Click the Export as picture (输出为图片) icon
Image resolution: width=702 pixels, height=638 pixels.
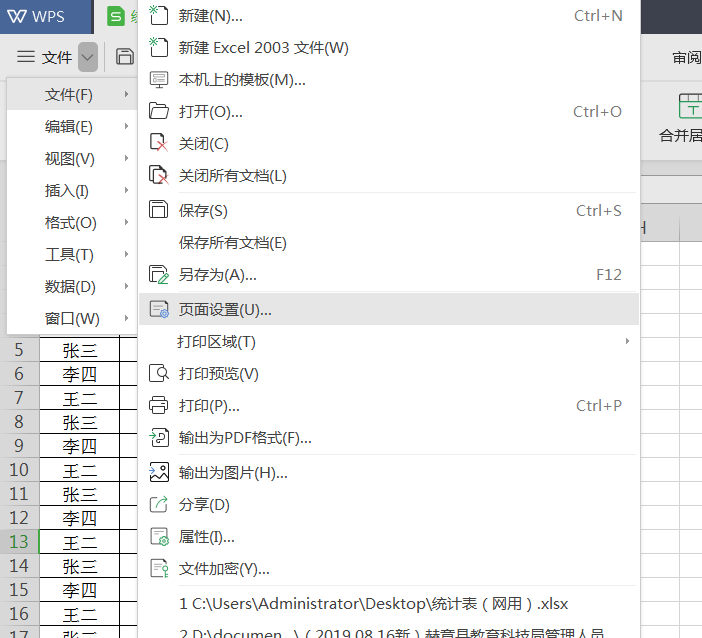(158, 472)
